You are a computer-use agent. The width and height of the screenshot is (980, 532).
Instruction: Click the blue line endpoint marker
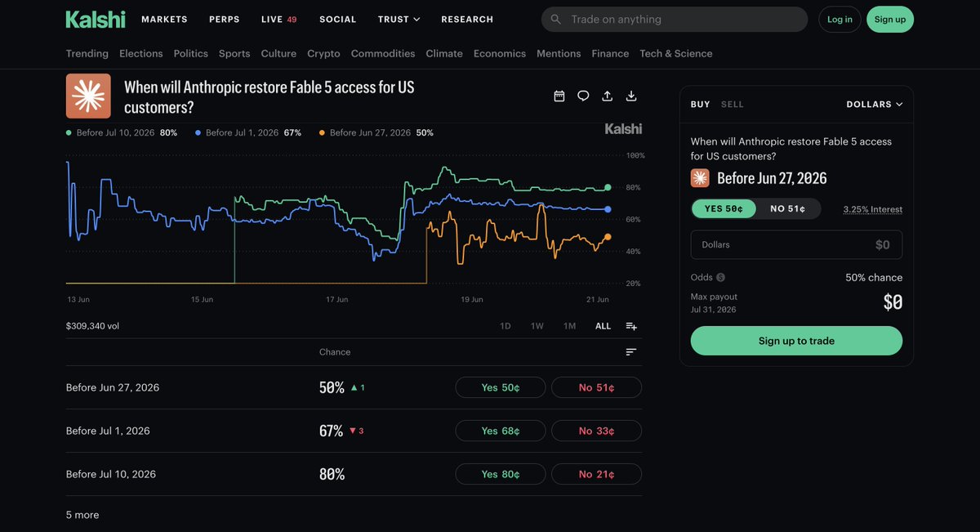[x=608, y=209]
